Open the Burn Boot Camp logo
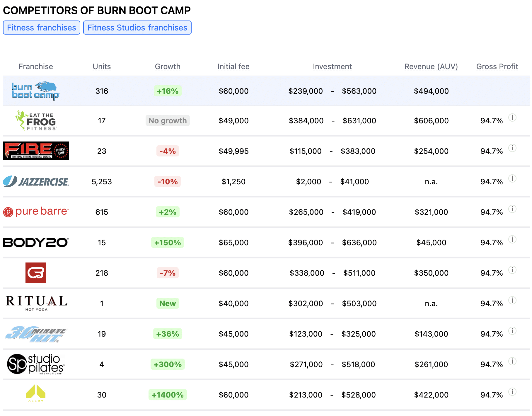 [35, 91]
